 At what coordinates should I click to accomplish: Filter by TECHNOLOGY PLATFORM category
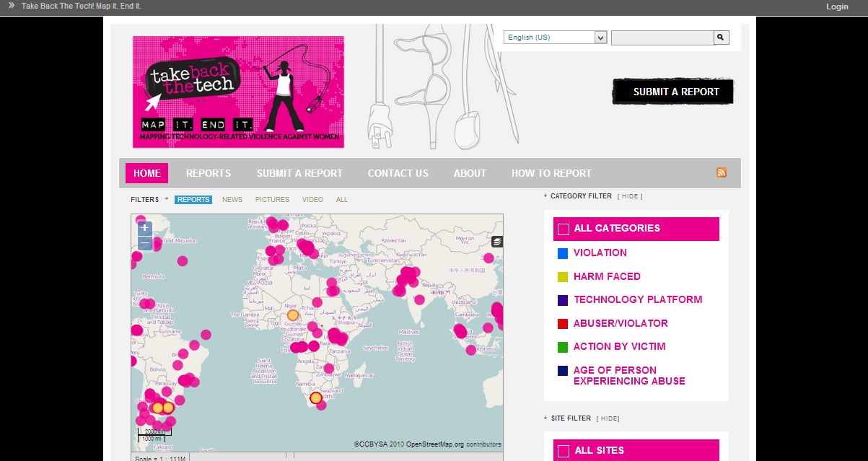[637, 299]
